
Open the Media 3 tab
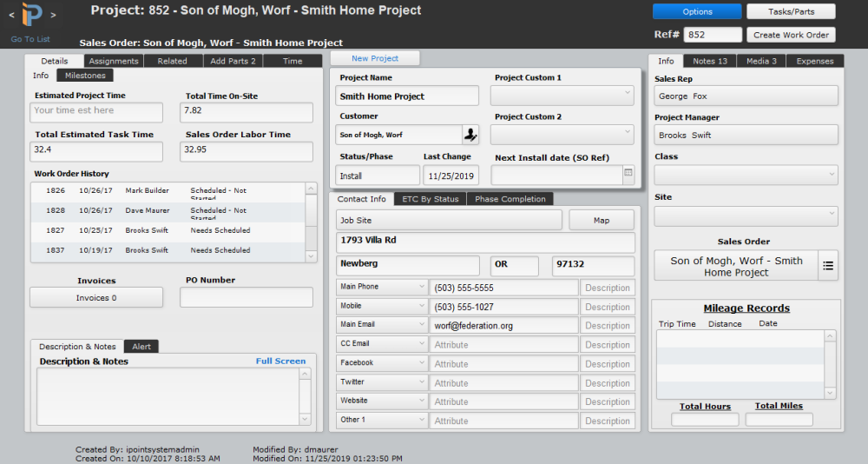[x=761, y=61]
